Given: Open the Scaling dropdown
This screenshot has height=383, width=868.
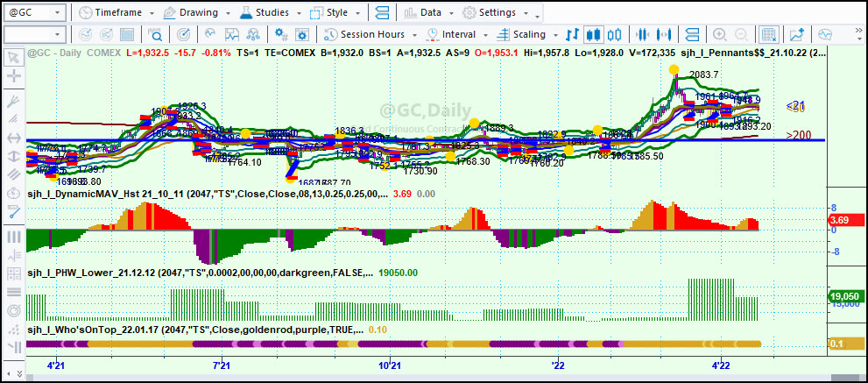Looking at the screenshot, I should [527, 34].
